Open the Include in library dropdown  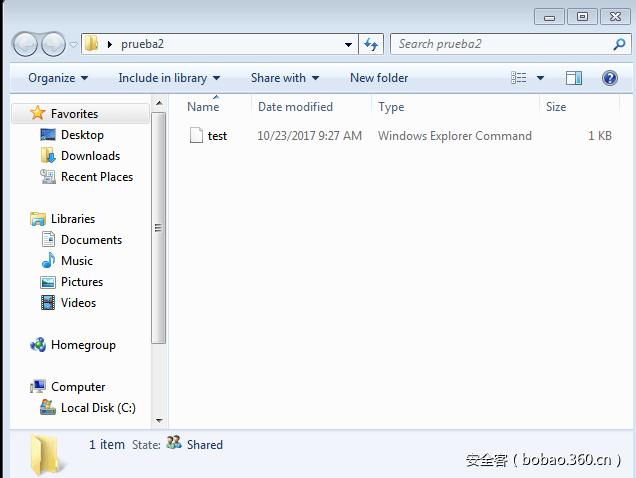(x=169, y=78)
